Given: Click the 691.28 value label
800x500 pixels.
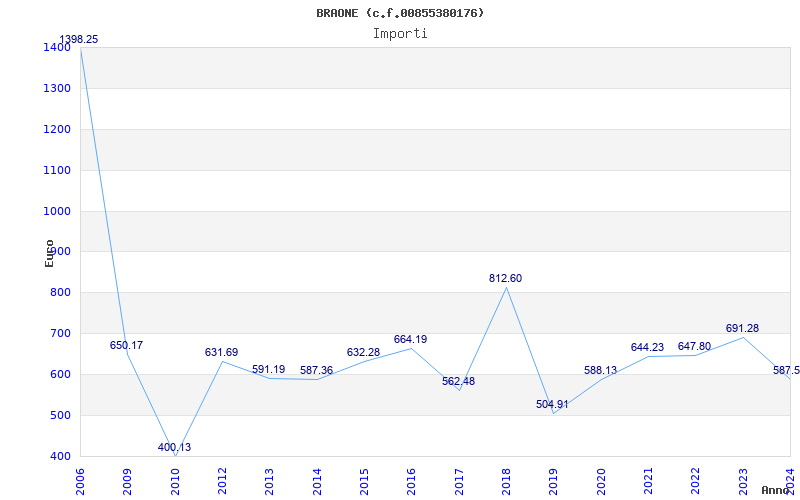Looking at the screenshot, I should coord(742,329).
